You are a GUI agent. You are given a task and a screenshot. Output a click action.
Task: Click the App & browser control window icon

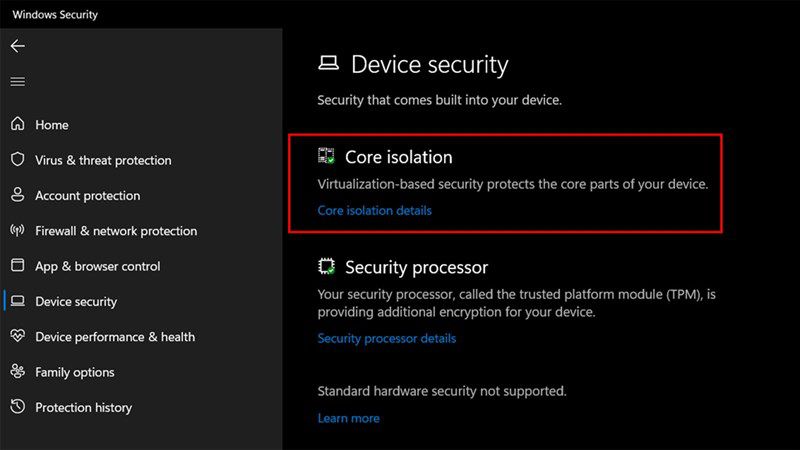[x=18, y=265]
